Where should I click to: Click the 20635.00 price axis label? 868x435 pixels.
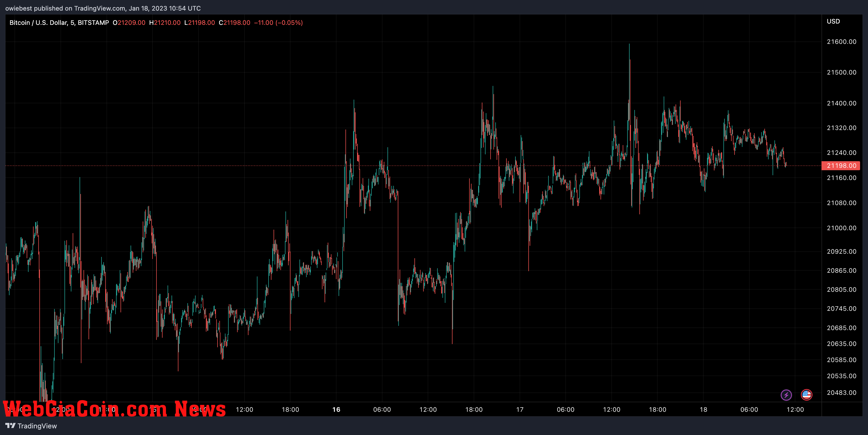click(x=841, y=344)
